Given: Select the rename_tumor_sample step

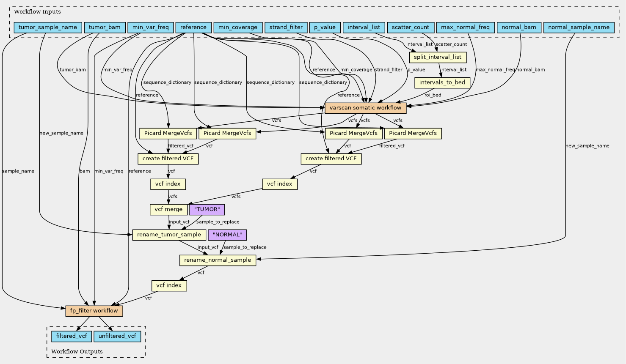Looking at the screenshot, I should (x=169, y=235).
